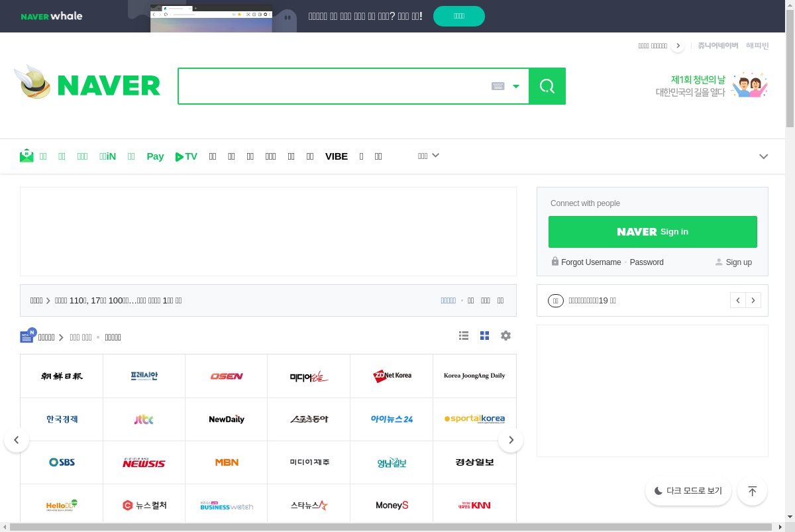Open the 제1회 청년의 날 doodle banner
Screen dimensions: 795x532
pyautogui.click(x=712, y=85)
